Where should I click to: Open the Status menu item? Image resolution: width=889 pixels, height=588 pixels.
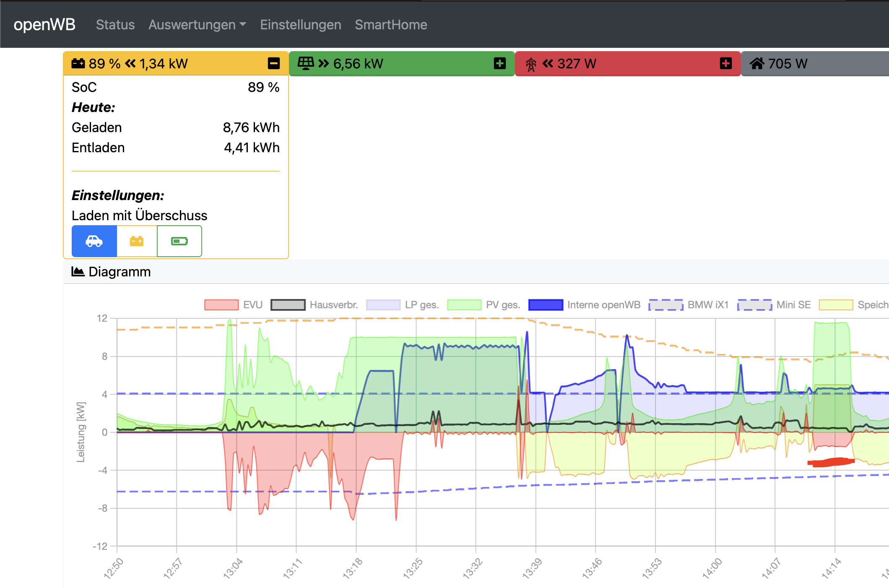pyautogui.click(x=115, y=25)
